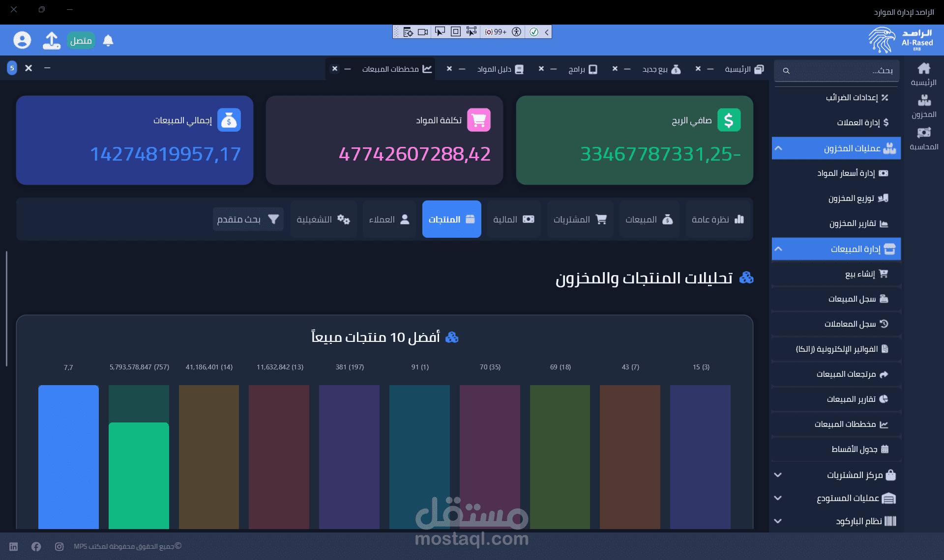Open بحث متقدم advanced search filter
The height and width of the screenshot is (560, 944).
(x=248, y=219)
